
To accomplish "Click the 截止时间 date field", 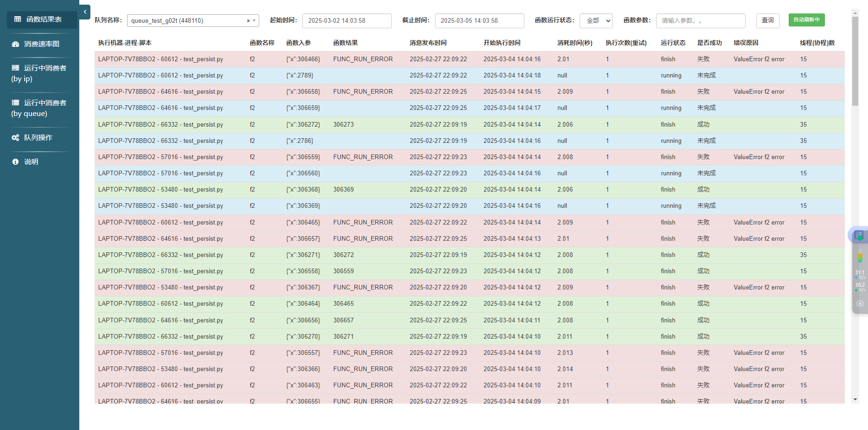I will click(x=479, y=21).
